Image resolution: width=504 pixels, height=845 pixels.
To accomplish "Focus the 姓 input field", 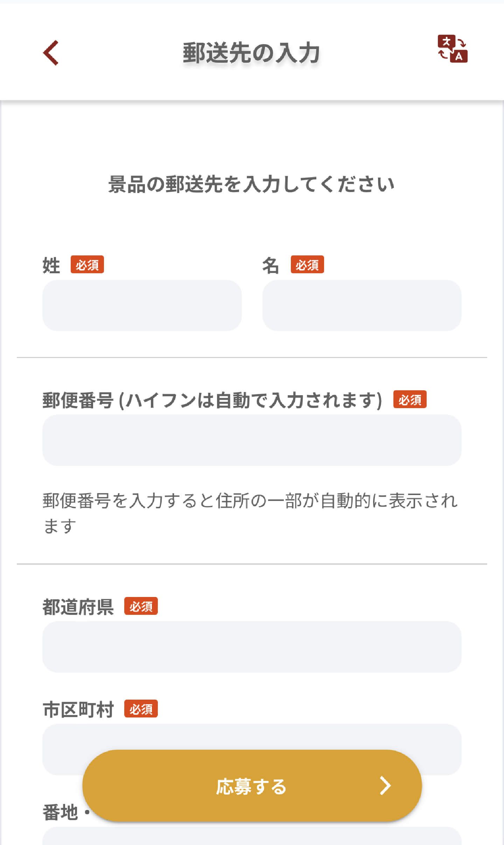I will coord(142,305).
